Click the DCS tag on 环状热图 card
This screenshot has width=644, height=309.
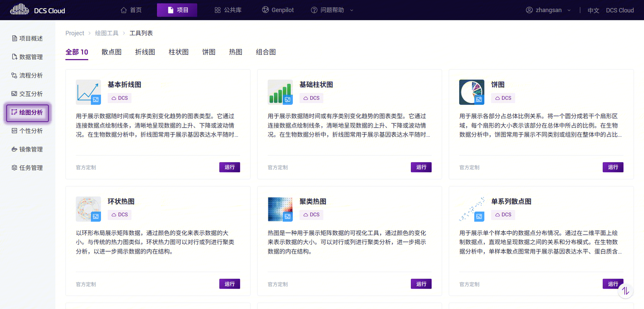(x=119, y=215)
